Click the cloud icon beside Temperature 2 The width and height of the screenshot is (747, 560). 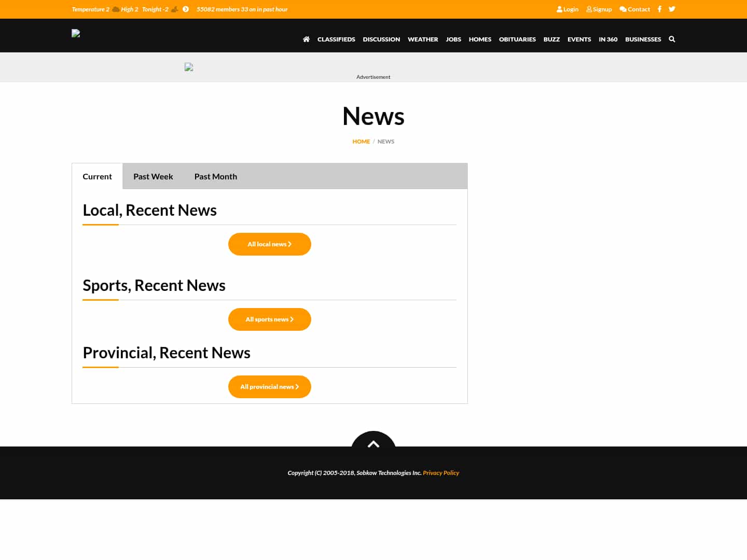pos(116,9)
